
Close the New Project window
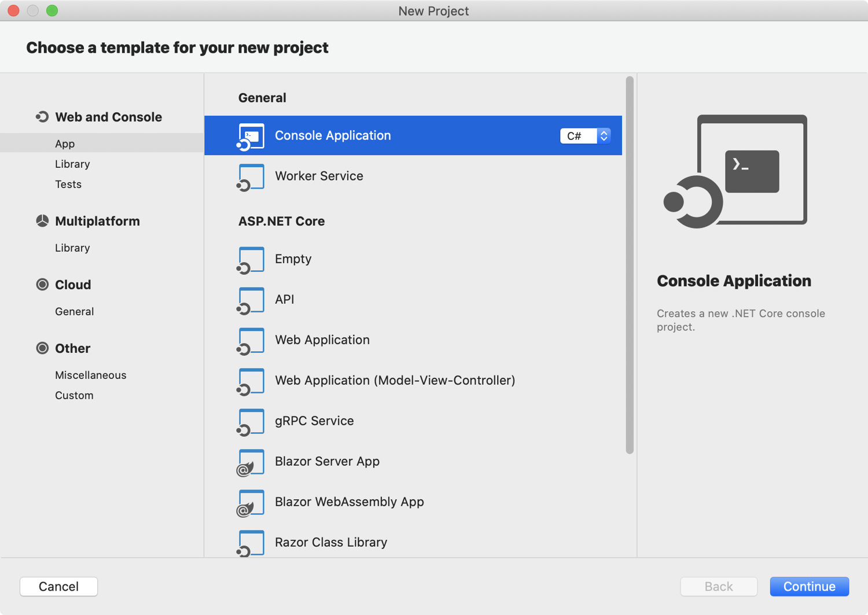coord(14,10)
